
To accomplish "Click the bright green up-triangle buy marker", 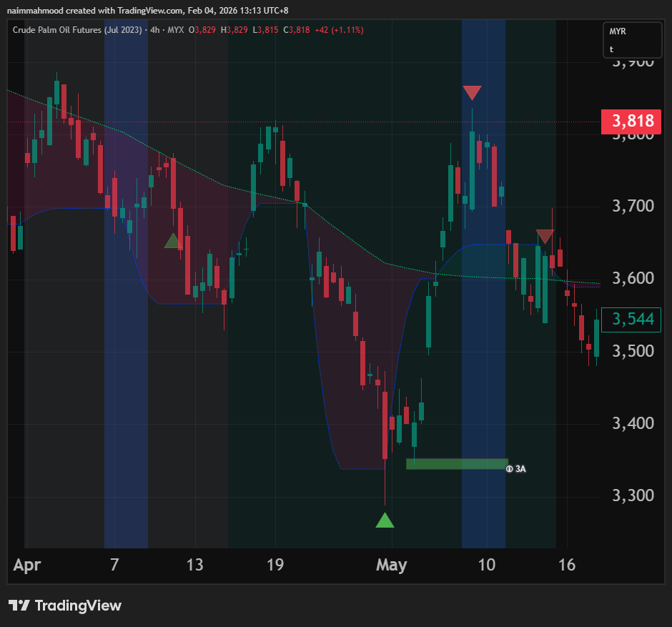I will (385, 520).
